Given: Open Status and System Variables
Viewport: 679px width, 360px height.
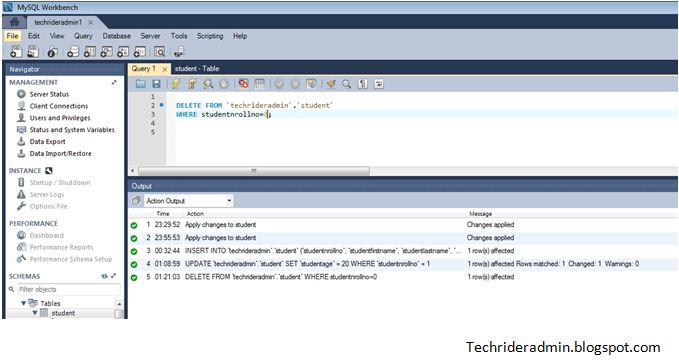Looking at the screenshot, I should (x=72, y=130).
